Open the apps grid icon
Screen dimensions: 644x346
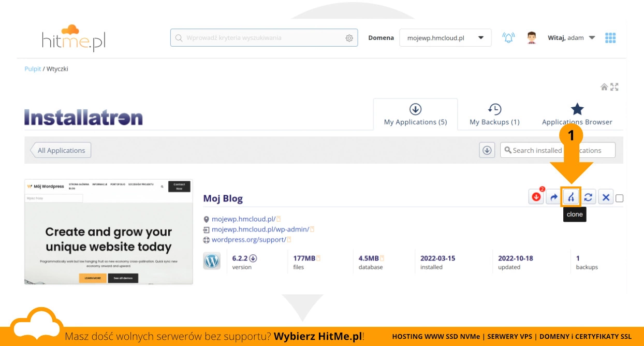[610, 38]
